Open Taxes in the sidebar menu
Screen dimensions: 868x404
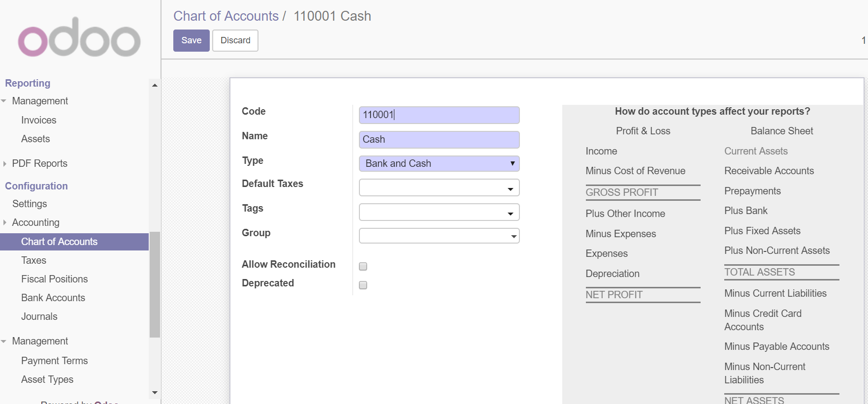33,260
